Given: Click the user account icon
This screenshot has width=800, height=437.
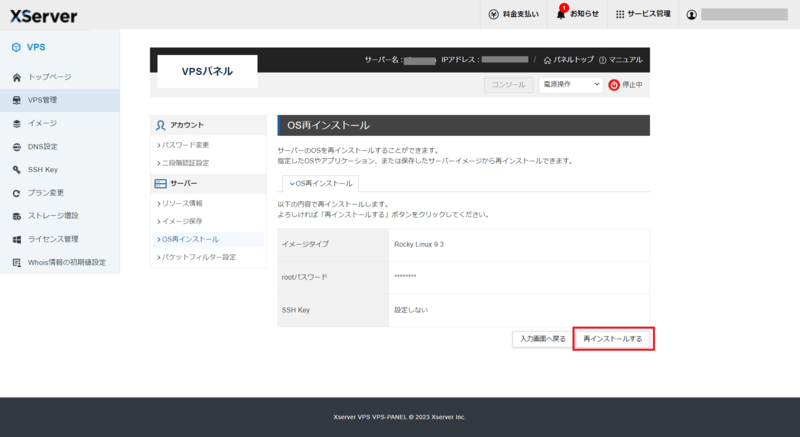Looking at the screenshot, I should click(x=691, y=14).
